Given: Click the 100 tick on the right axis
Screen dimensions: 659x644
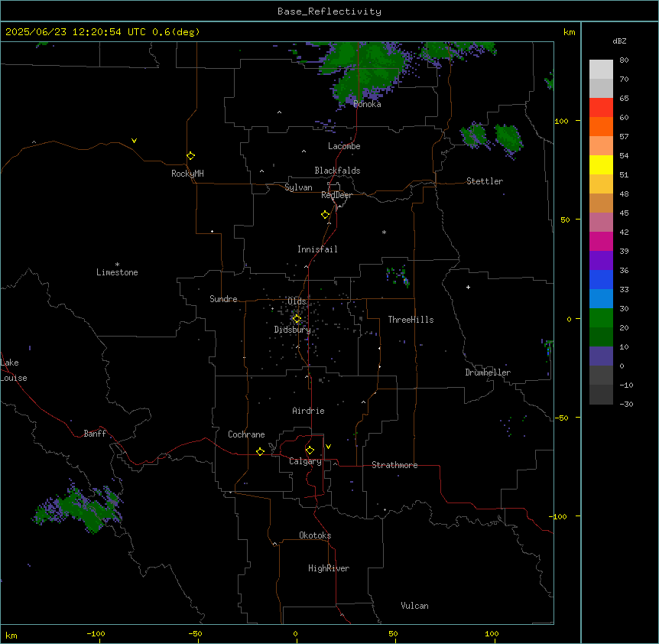Looking at the screenshot, I should point(562,121).
